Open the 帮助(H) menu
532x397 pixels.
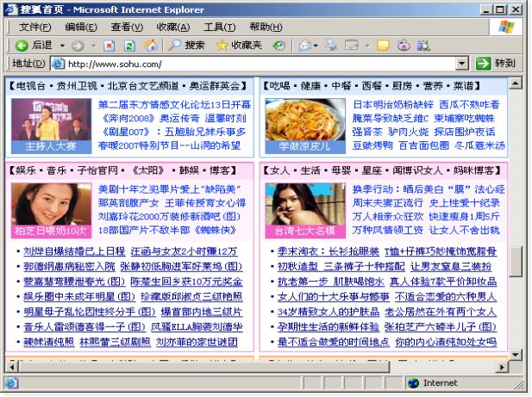click(266, 27)
